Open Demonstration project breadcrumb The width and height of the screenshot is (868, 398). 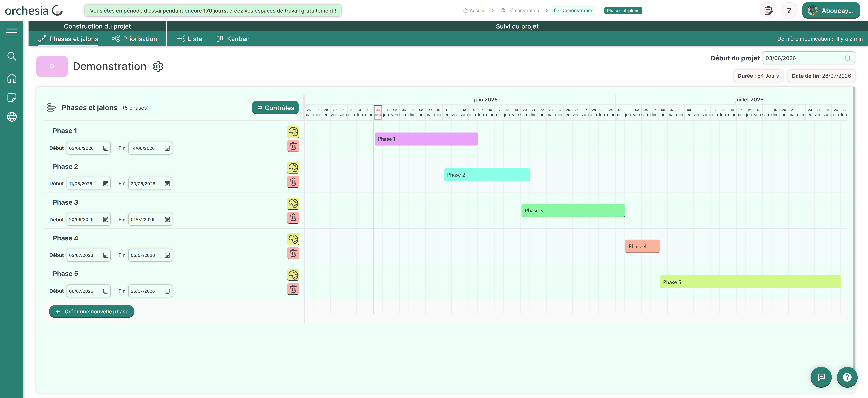[x=573, y=11]
